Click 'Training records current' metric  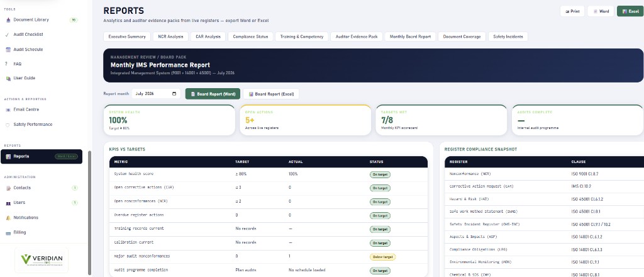269,229
